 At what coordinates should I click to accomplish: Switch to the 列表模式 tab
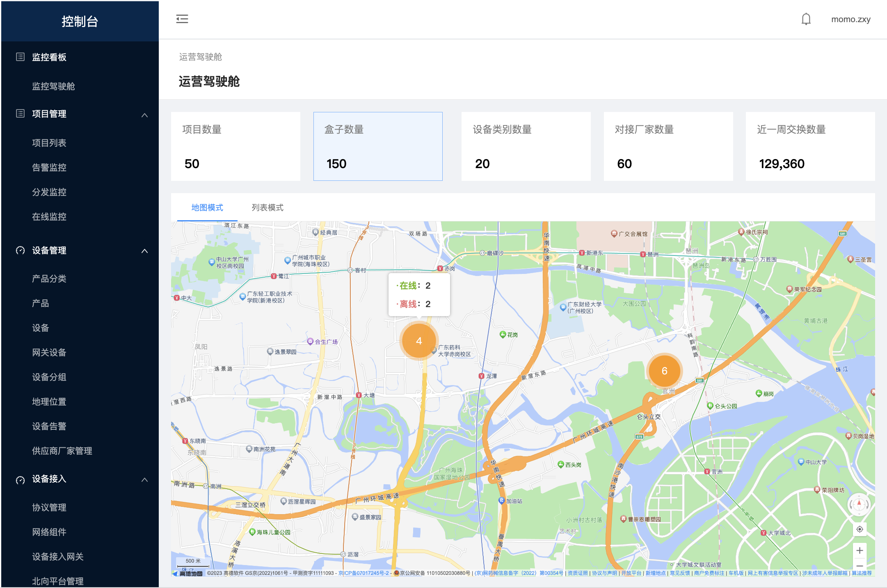[x=267, y=208]
